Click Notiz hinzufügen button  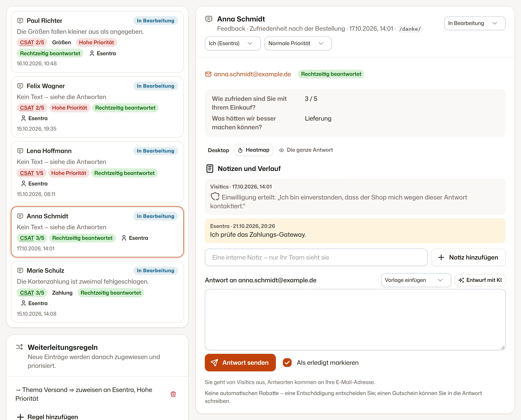pos(468,257)
